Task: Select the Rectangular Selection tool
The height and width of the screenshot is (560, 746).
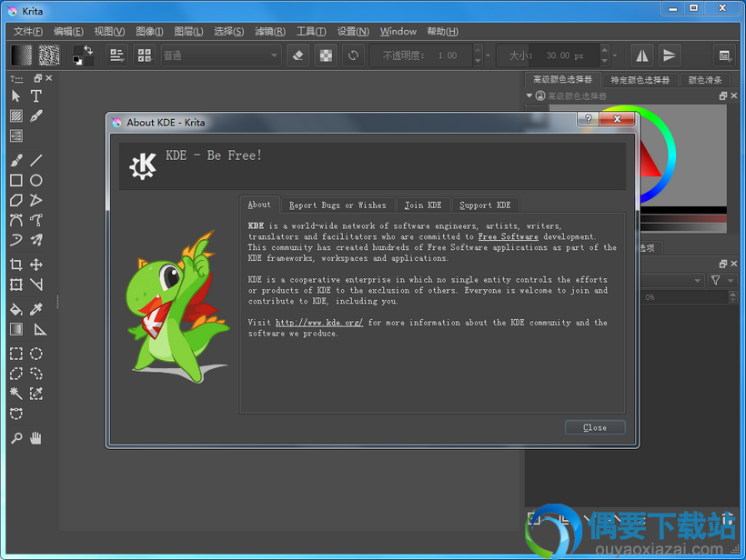Action: [x=16, y=354]
